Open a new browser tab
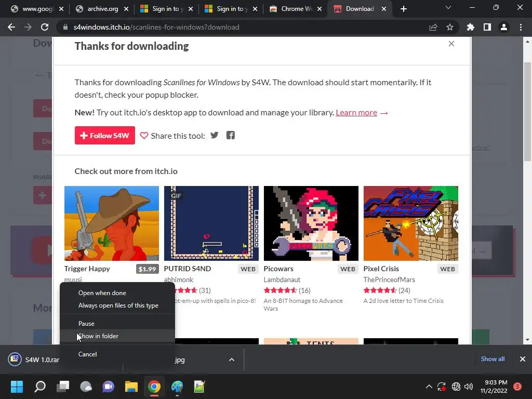 click(x=403, y=9)
